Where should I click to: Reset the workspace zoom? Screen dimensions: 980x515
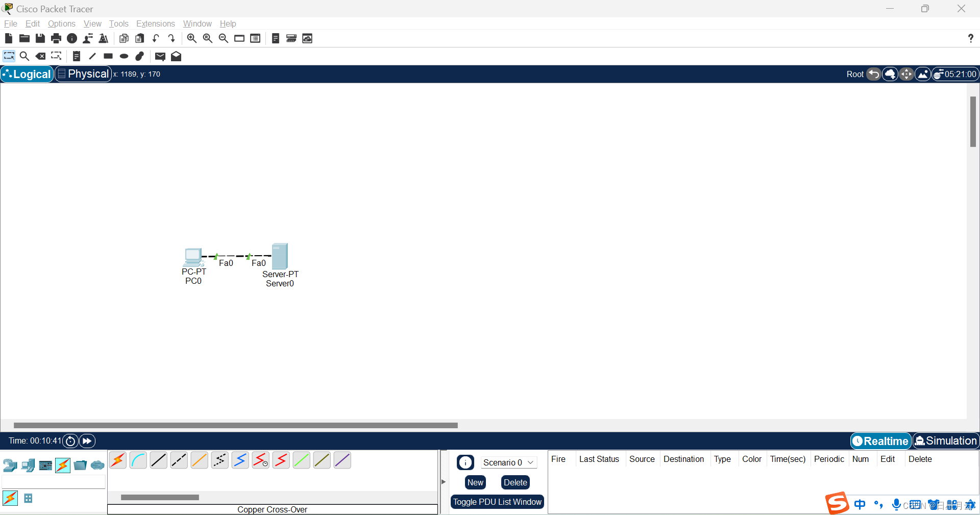point(208,38)
